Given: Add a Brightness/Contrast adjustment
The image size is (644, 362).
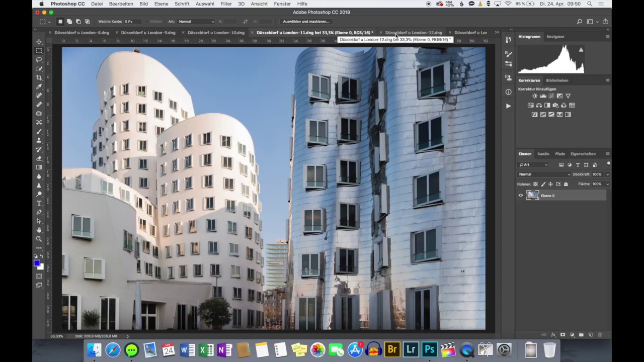Looking at the screenshot, I should (535, 96).
